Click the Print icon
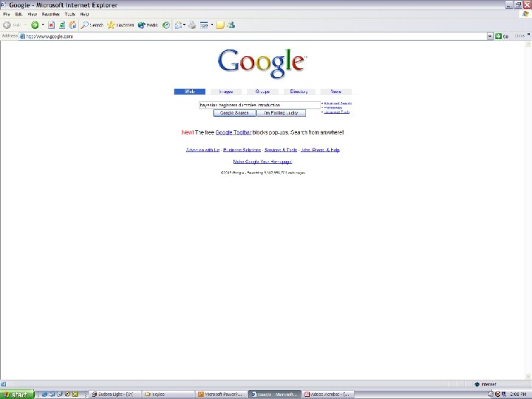Screen dimensions: 532x399 (x=192, y=25)
